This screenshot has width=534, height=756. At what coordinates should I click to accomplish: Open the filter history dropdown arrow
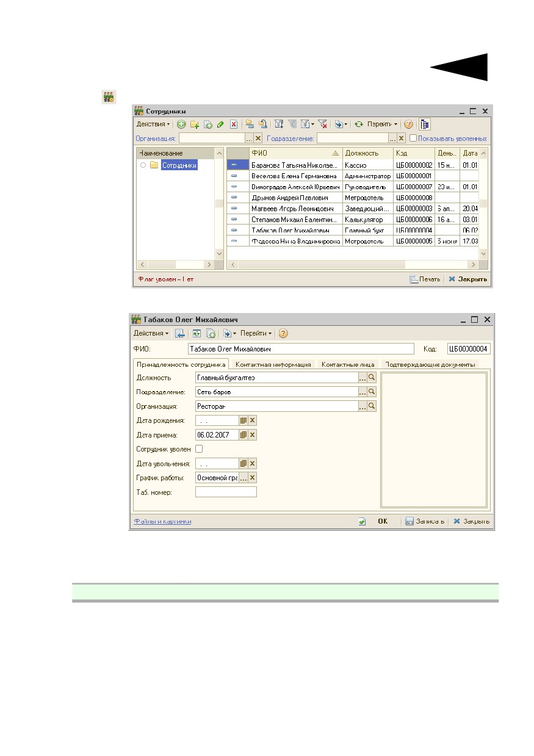click(x=312, y=124)
